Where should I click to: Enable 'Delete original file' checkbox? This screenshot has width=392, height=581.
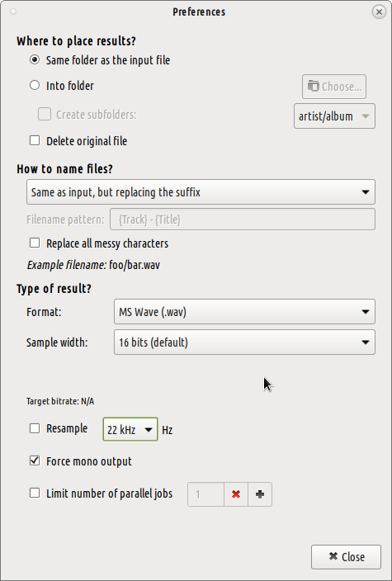[35, 141]
